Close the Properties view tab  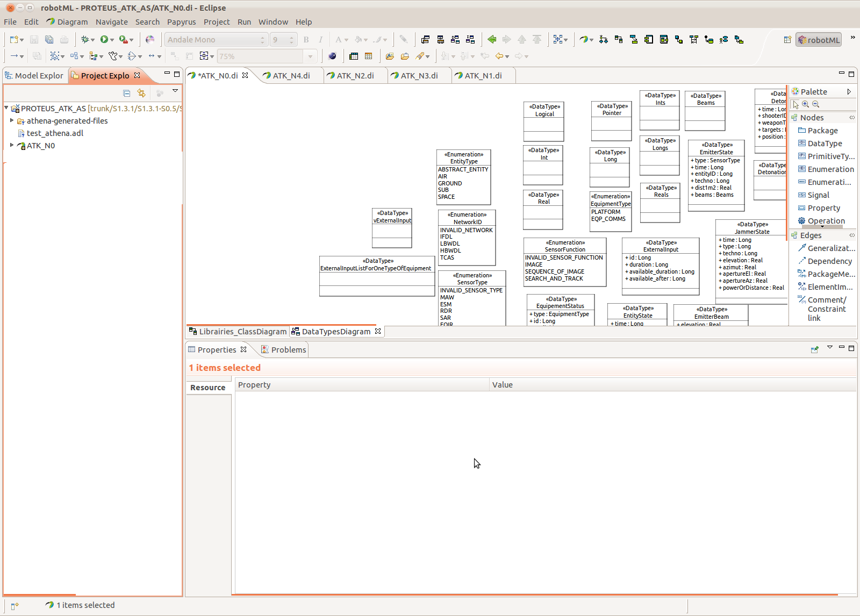(x=243, y=349)
